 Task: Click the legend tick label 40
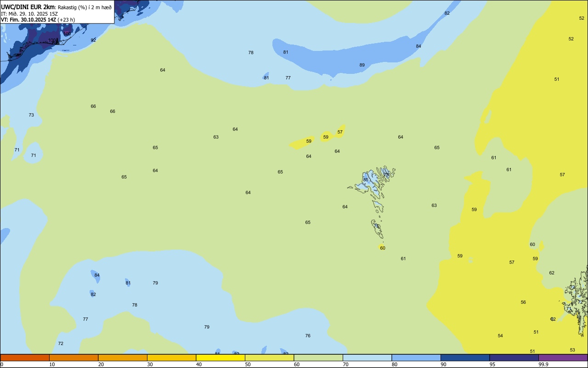[x=199, y=364]
